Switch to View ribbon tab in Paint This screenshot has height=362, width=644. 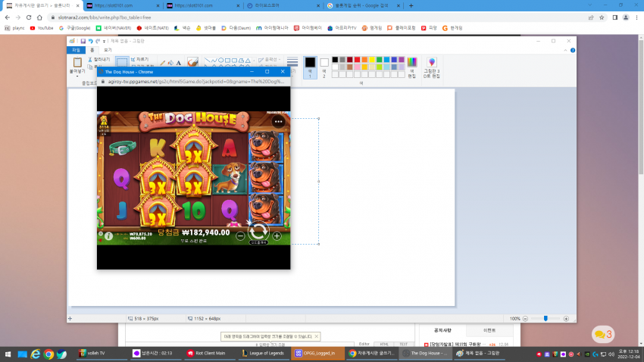point(108,50)
